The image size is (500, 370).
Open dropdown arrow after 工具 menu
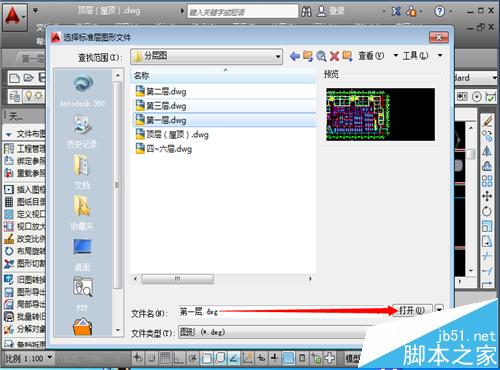pyautogui.click(x=440, y=56)
